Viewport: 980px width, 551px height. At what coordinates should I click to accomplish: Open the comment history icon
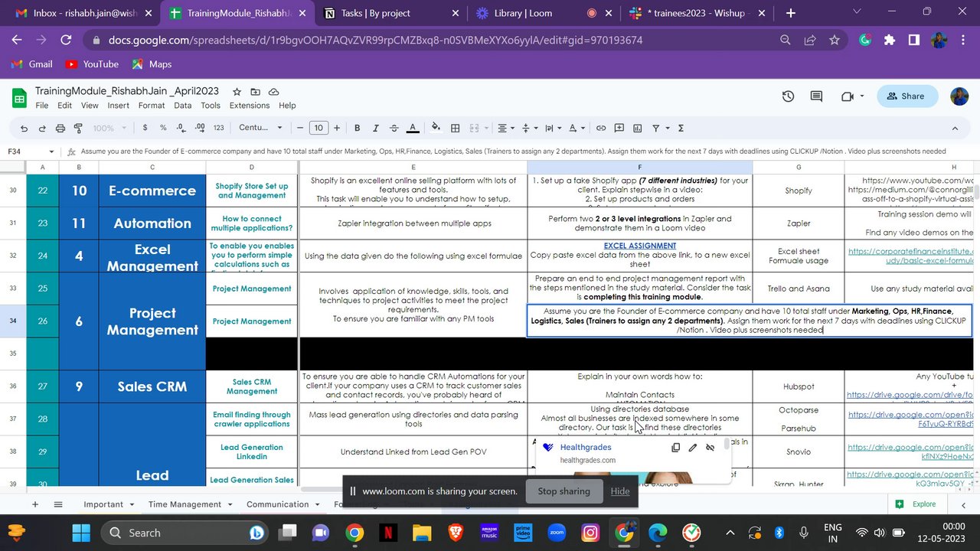[x=816, y=96]
